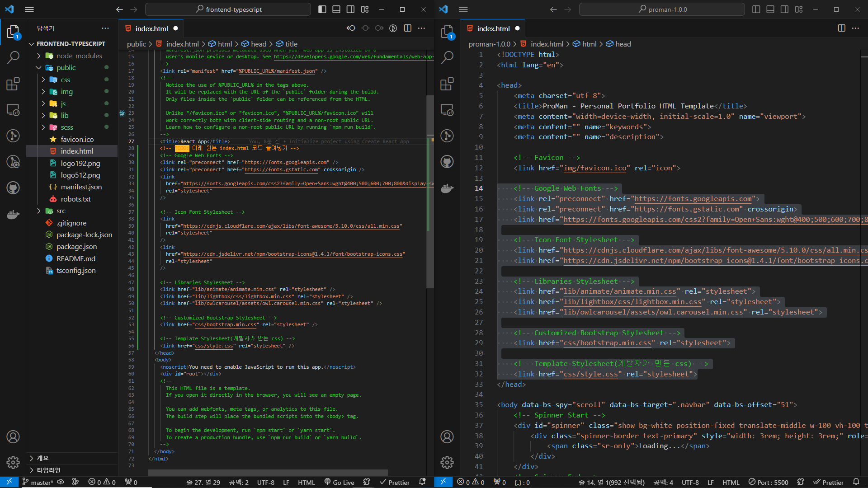Toggle secondary sidebar in left title bar

350,9
